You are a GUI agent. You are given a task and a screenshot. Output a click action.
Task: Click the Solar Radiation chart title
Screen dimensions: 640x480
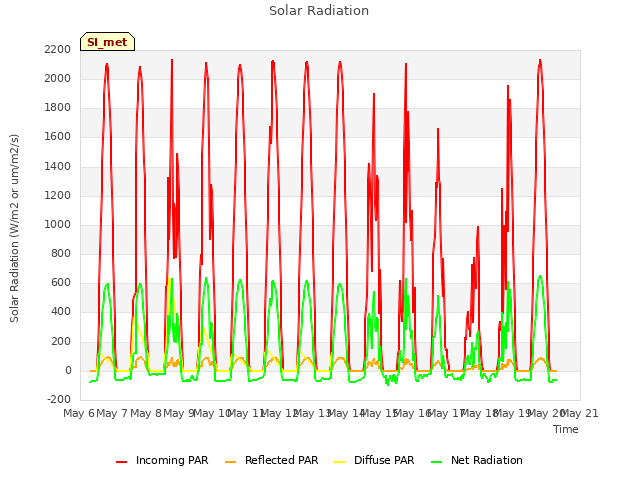(319, 11)
